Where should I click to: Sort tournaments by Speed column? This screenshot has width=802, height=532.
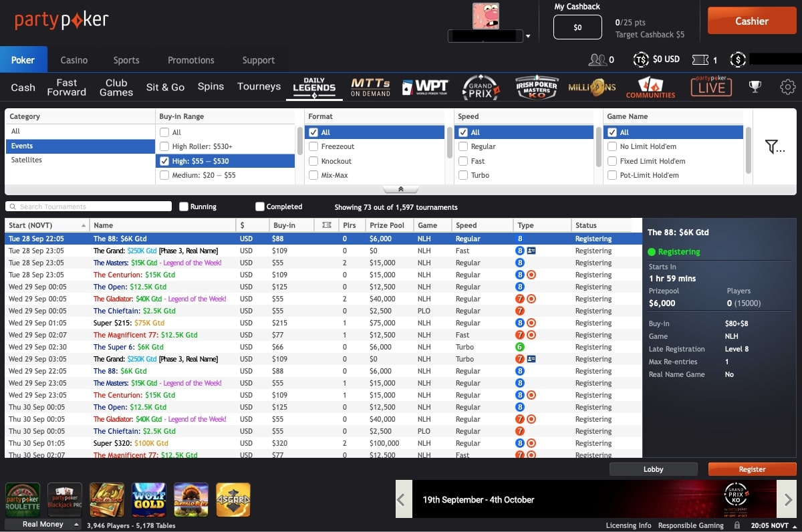click(482, 225)
